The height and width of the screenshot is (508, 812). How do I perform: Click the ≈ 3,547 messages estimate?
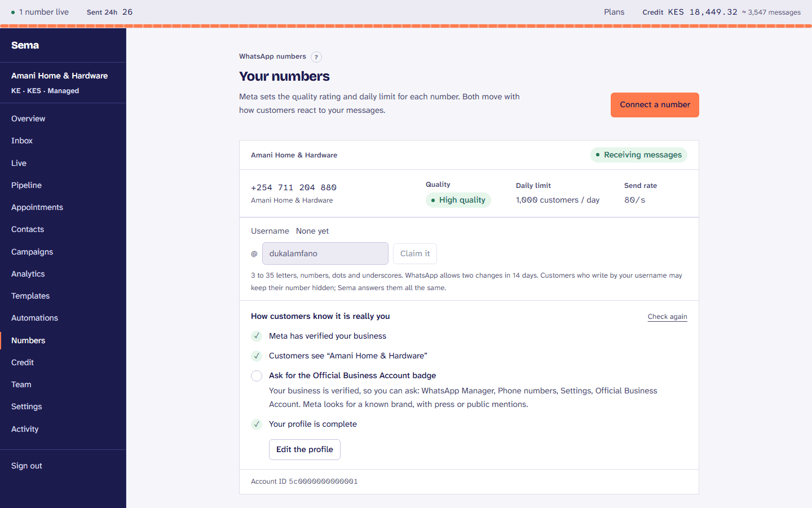pos(771,12)
